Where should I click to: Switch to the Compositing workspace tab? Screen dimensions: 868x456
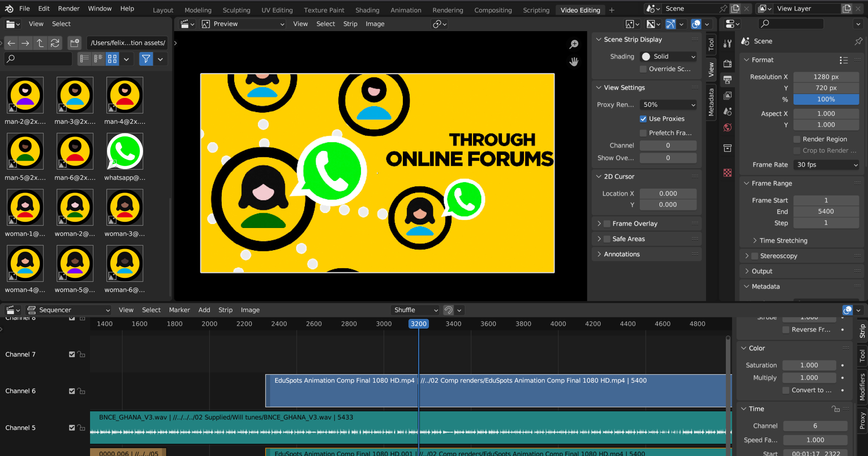pyautogui.click(x=493, y=10)
